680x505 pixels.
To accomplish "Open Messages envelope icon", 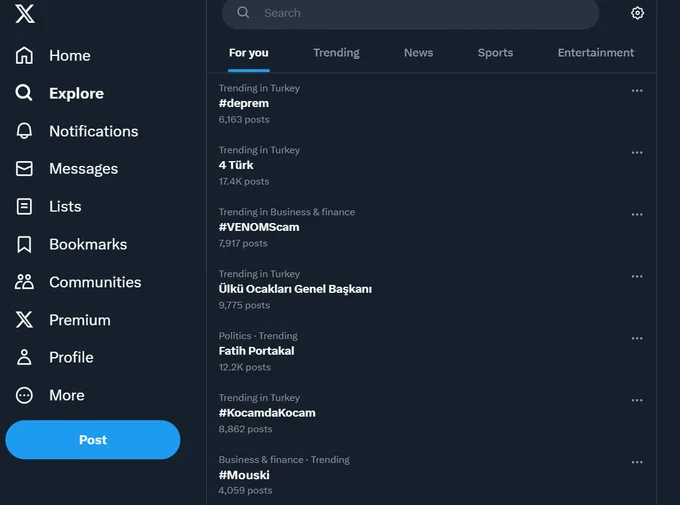I will point(24,169).
